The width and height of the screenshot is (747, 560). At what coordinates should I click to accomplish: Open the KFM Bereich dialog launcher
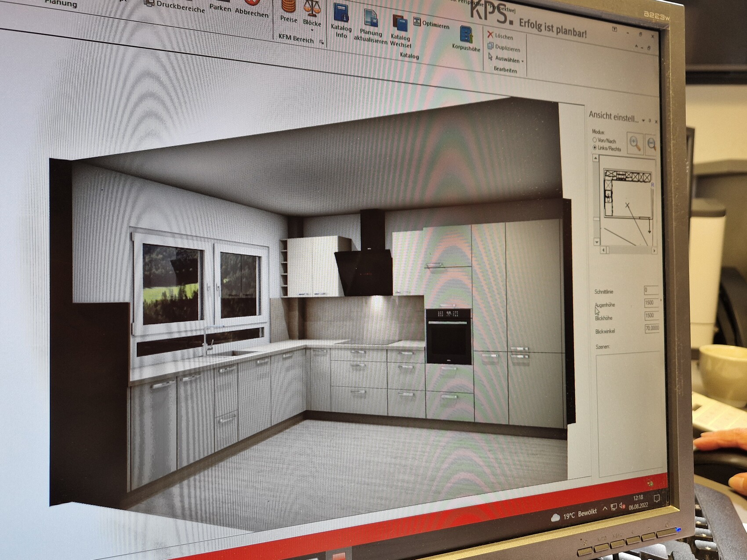322,42
